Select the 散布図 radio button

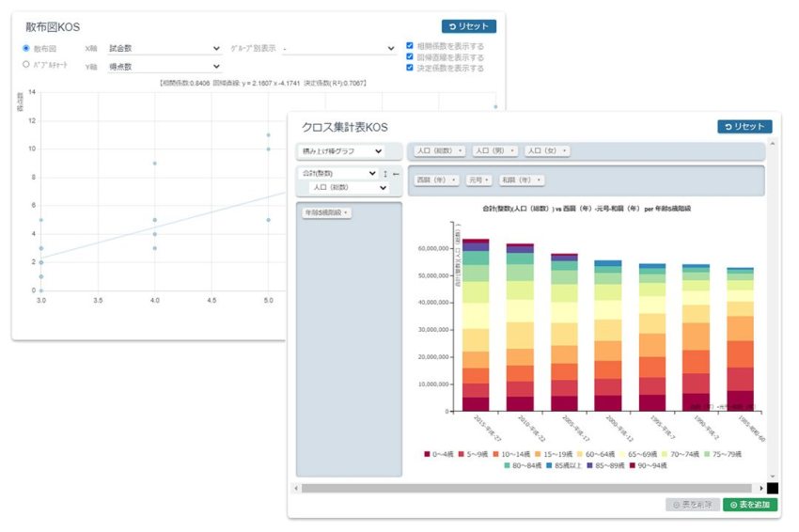26,48
